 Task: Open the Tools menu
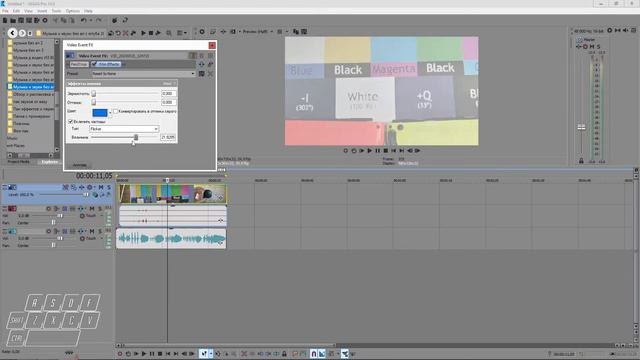click(56, 11)
